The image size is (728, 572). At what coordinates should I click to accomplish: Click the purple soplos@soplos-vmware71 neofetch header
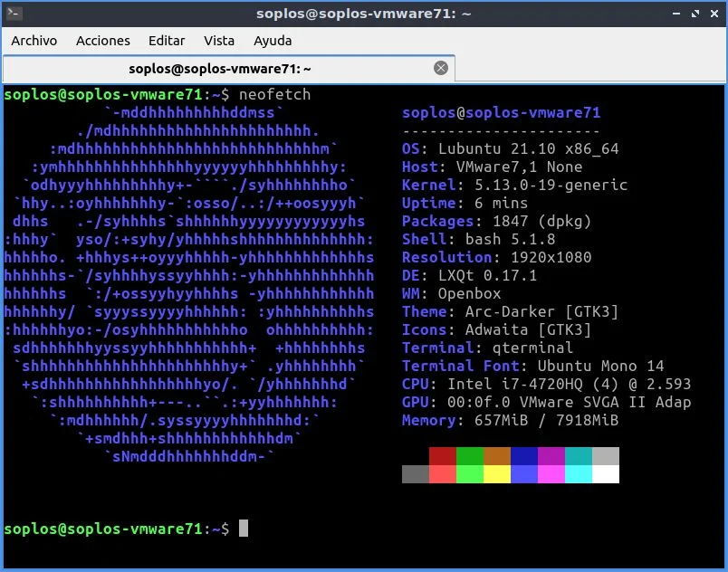tap(501, 113)
